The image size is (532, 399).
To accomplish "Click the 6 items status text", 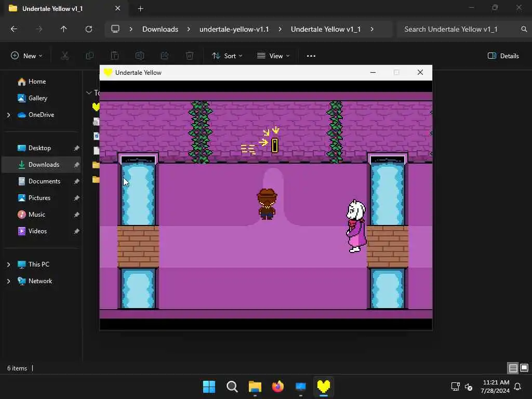I will click(17, 368).
